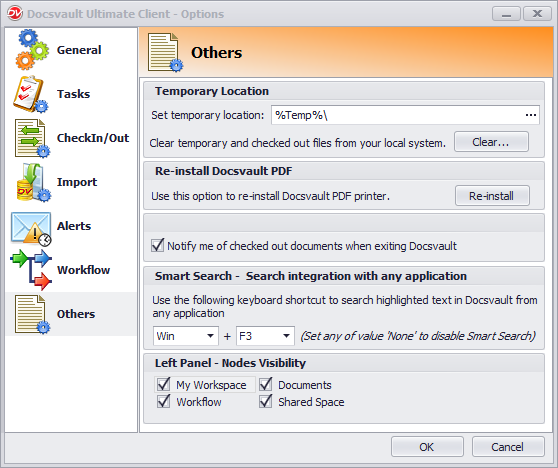Click the Others document icon in sidebar
This screenshot has height=468, width=558.
pyautogui.click(x=32, y=314)
